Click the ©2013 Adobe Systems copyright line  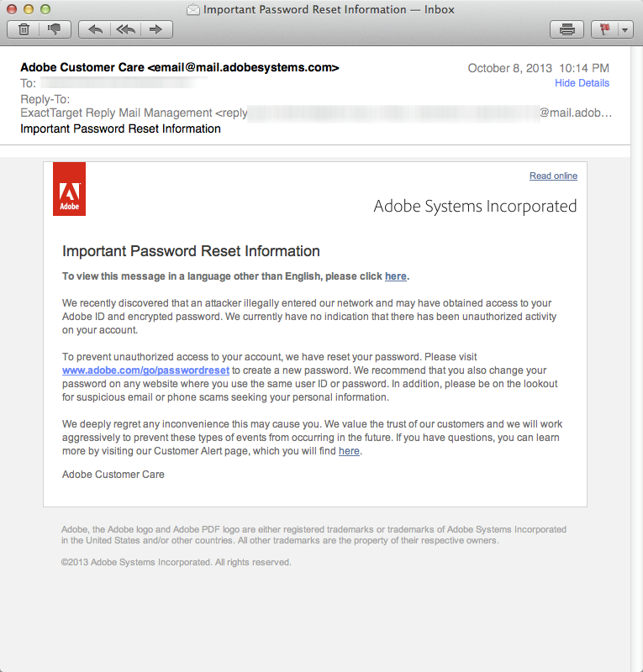[x=177, y=562]
